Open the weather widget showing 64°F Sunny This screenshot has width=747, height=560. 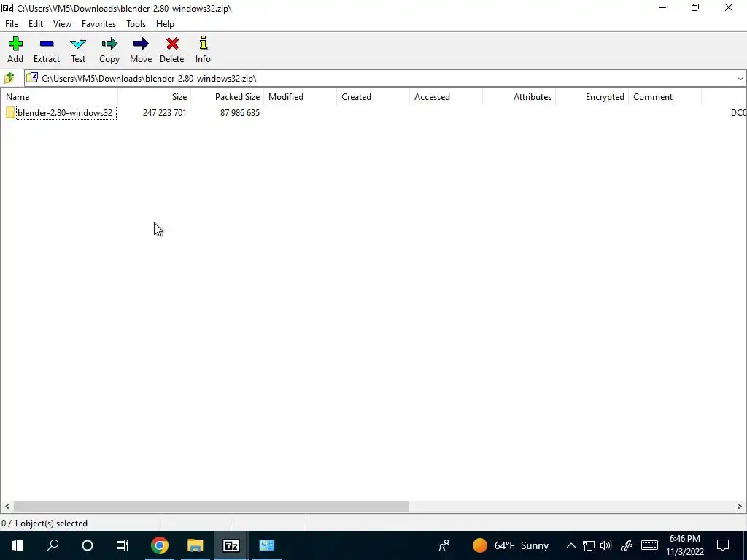[x=511, y=545]
